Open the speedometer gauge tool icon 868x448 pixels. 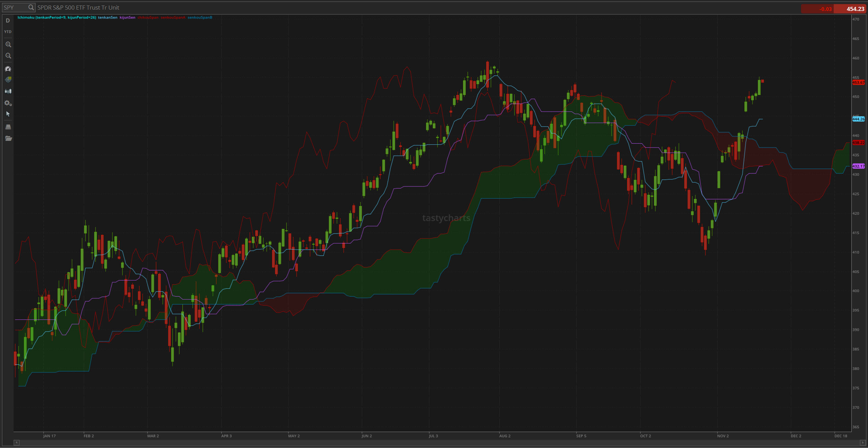tap(8, 69)
